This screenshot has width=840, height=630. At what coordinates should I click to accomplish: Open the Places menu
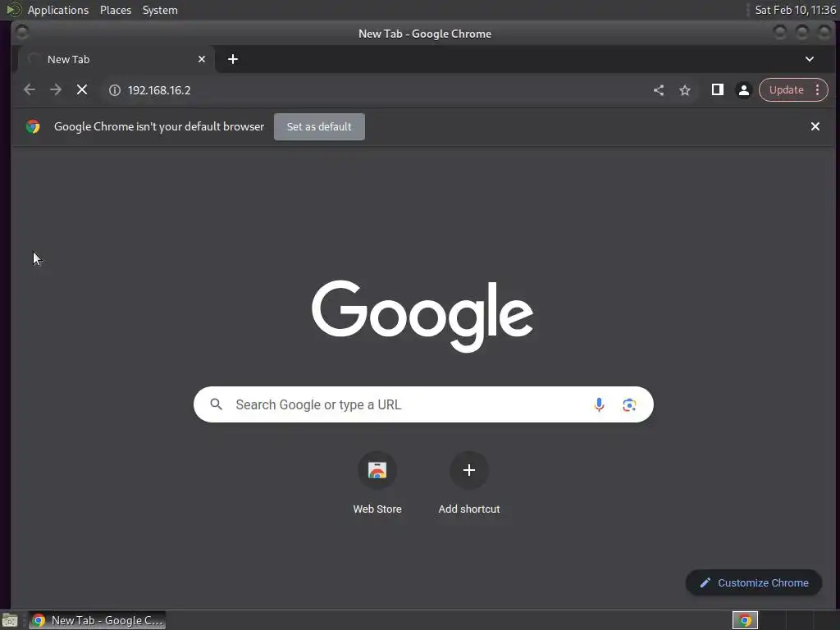click(x=116, y=10)
